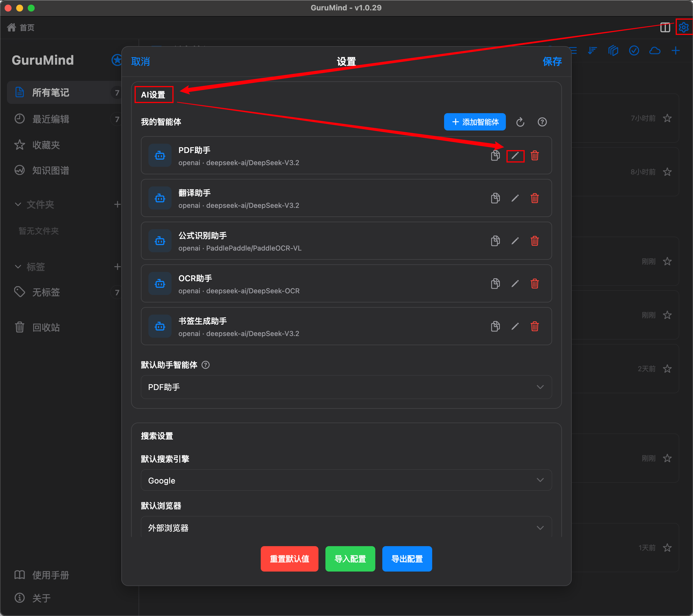693x616 pixels.
Task: Select 知识图谱 in the sidebar
Action: point(50,170)
